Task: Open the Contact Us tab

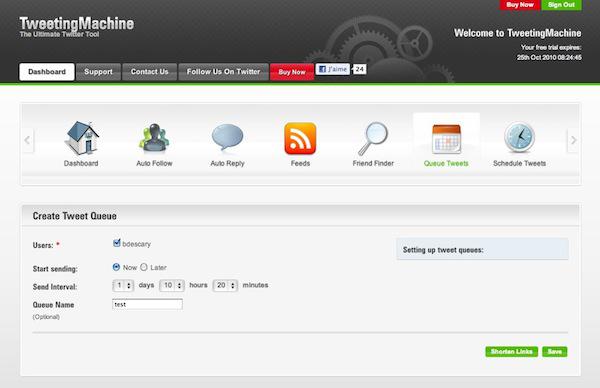Action: pyautogui.click(x=150, y=72)
